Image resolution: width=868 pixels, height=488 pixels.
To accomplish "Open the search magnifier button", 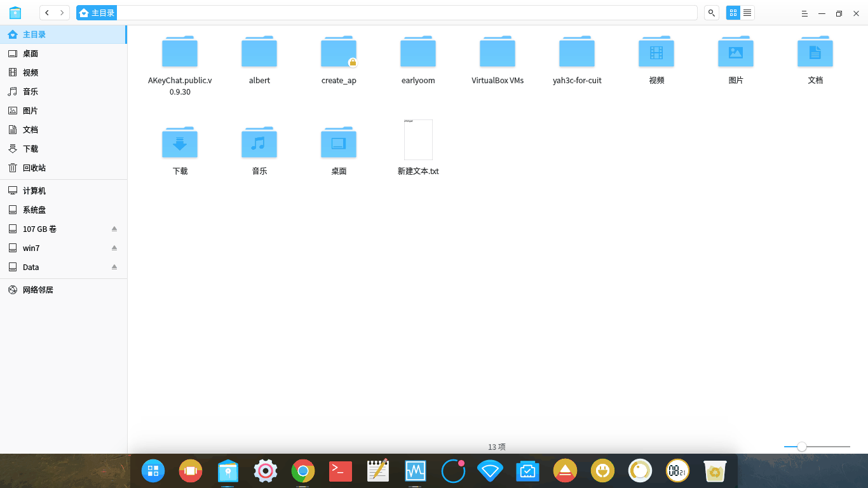I will coord(711,13).
